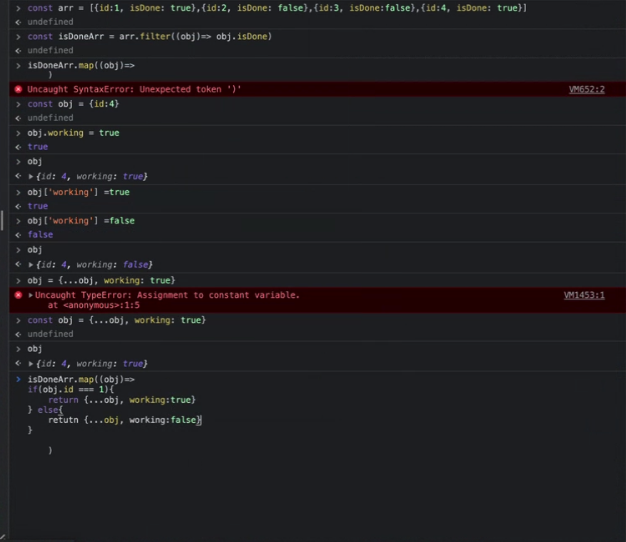Image resolution: width=626 pixels, height=542 pixels.
Task: Click the if(obj.id === 1){ line in input
Action: point(71,390)
